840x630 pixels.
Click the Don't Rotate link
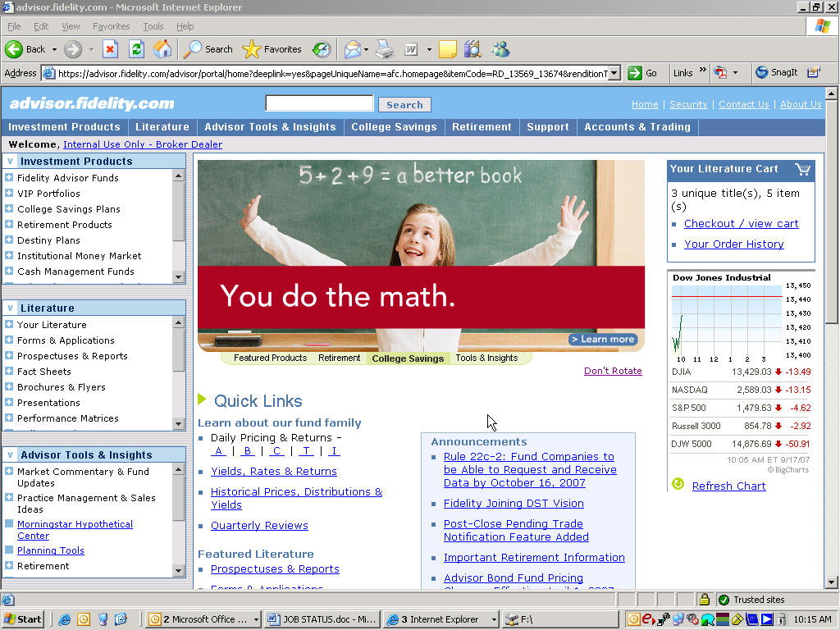tap(612, 371)
